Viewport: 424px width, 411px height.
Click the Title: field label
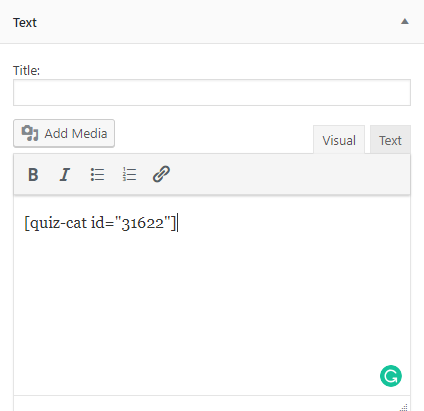(x=26, y=70)
